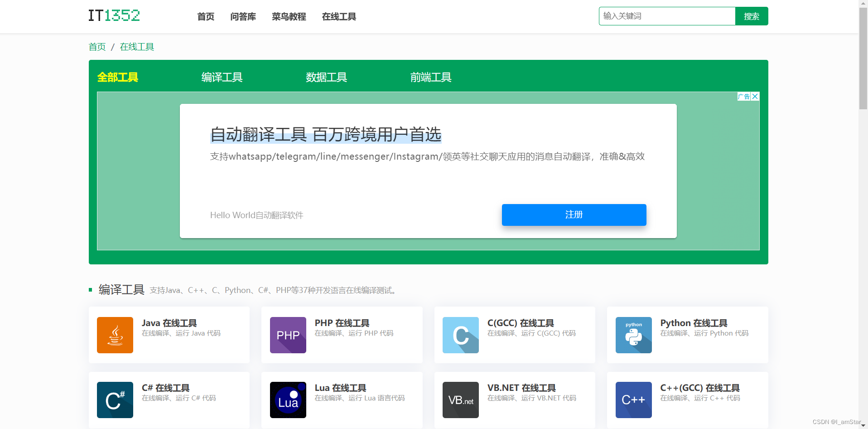The image size is (868, 429).
Task: Click the blue 注册 button in ad
Action: point(574,215)
